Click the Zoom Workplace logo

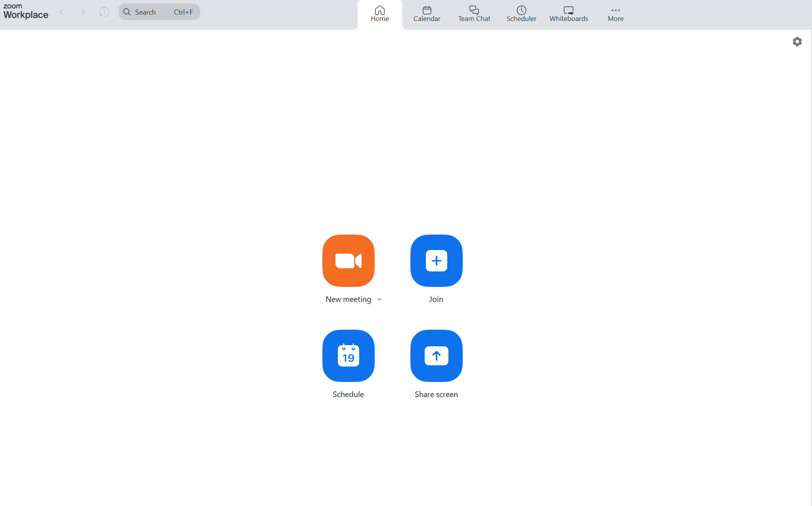tap(25, 11)
